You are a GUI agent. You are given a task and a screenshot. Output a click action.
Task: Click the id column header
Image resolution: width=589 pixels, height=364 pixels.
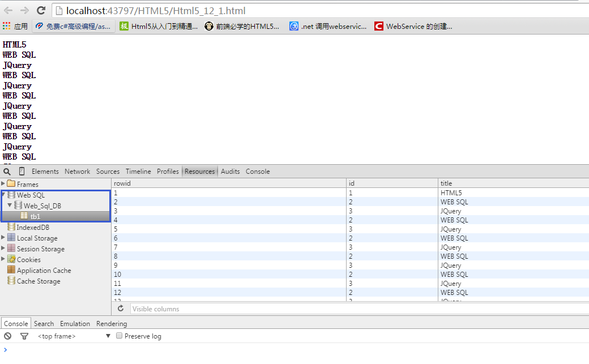click(x=392, y=183)
